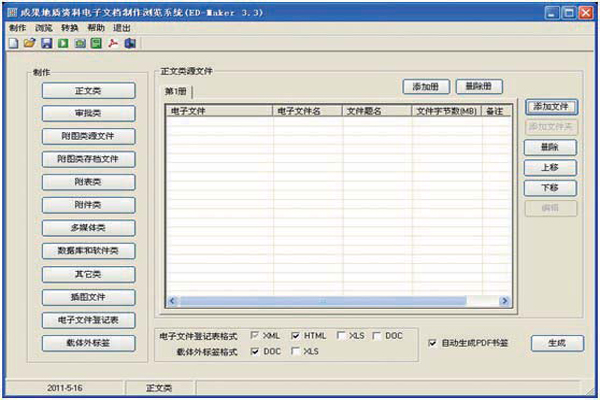
Task: Switch to the 第1册 tab
Action: coord(177,92)
